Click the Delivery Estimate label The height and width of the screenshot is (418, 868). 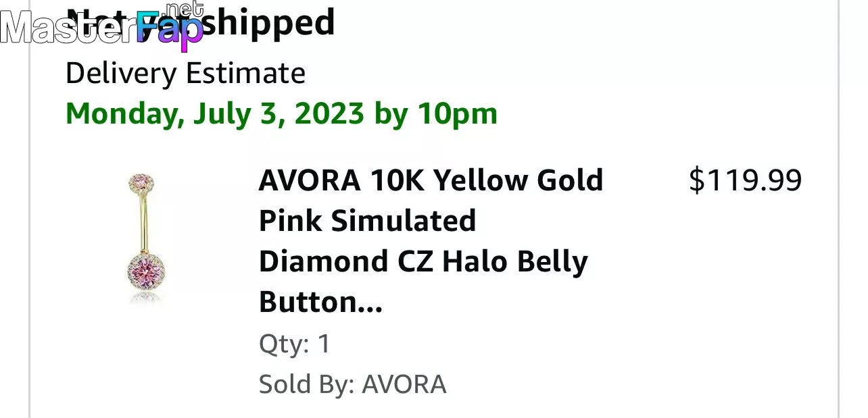(x=185, y=73)
